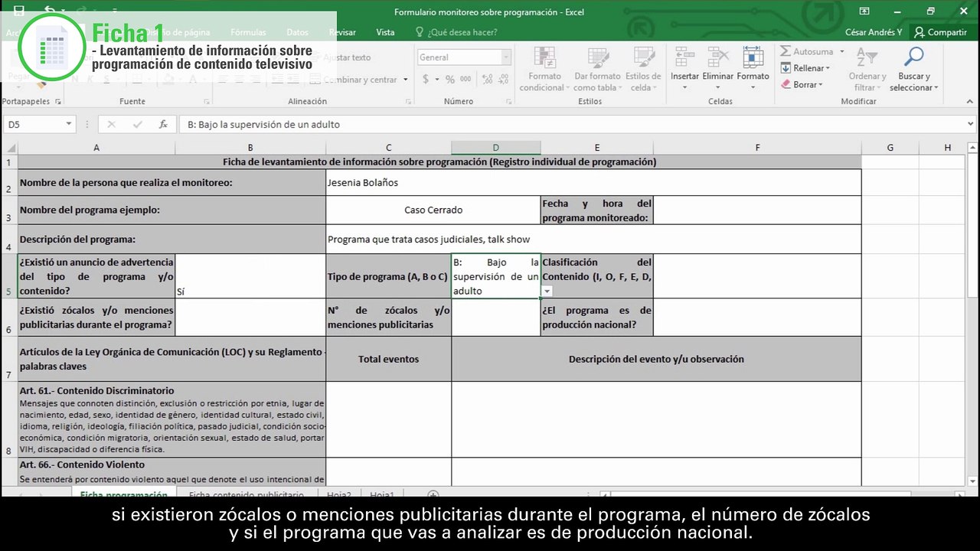Click empty cell beside N° de zócalos
The width and height of the screenshot is (980, 551).
(x=496, y=317)
